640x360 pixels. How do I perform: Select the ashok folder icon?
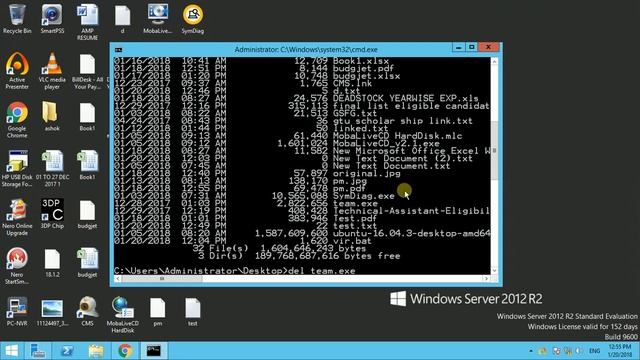click(x=52, y=116)
